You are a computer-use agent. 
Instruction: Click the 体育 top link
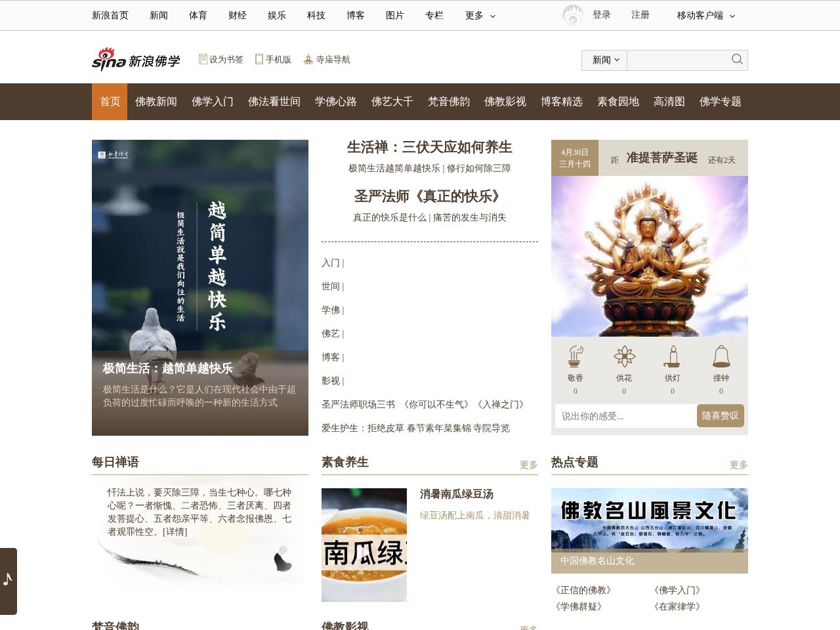coord(198,15)
